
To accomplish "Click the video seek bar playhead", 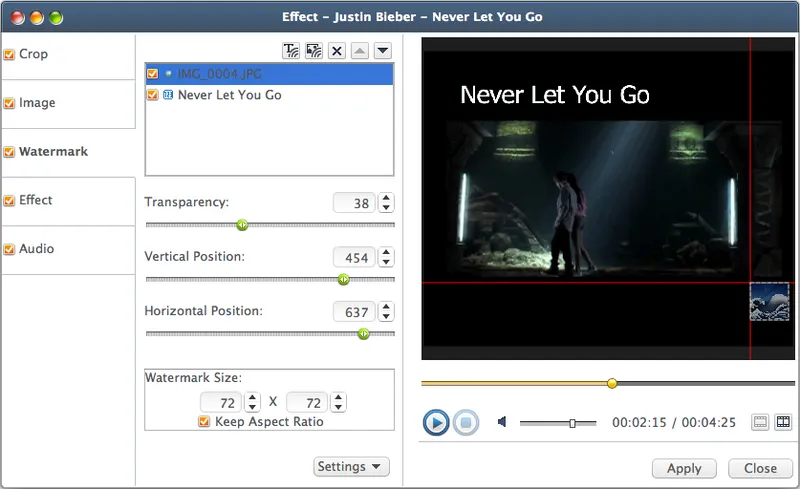I will click(612, 383).
